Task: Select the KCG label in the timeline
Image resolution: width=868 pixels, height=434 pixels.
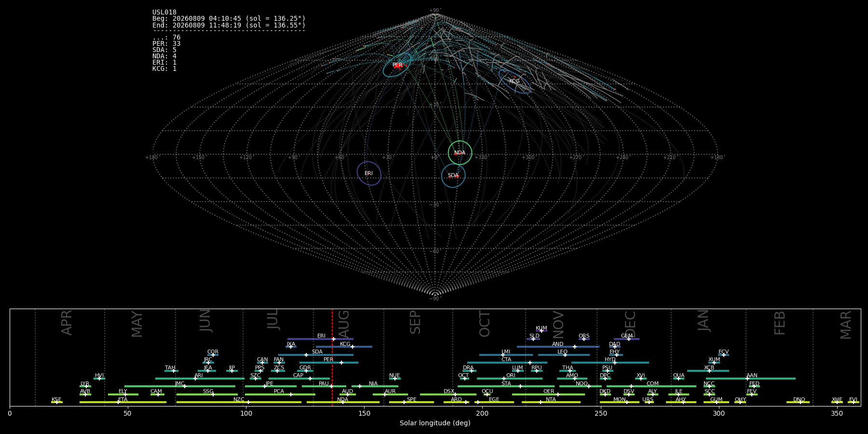Action: [345, 344]
